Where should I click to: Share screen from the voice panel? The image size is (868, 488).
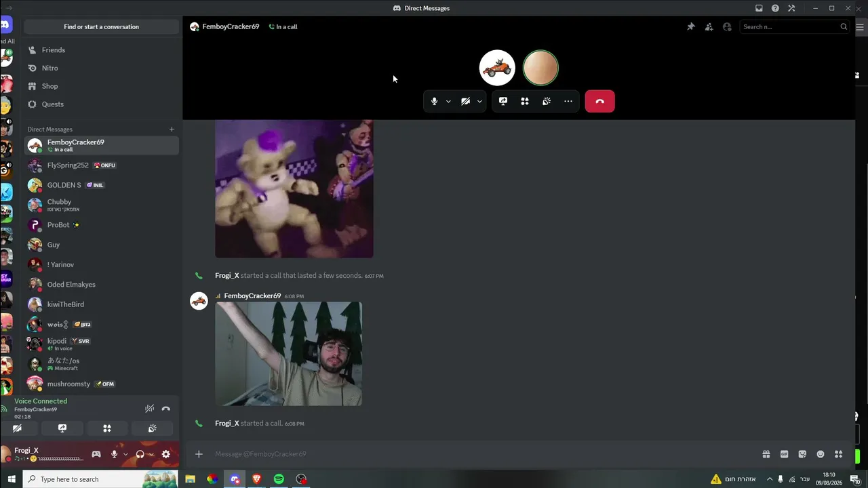[62, 428]
